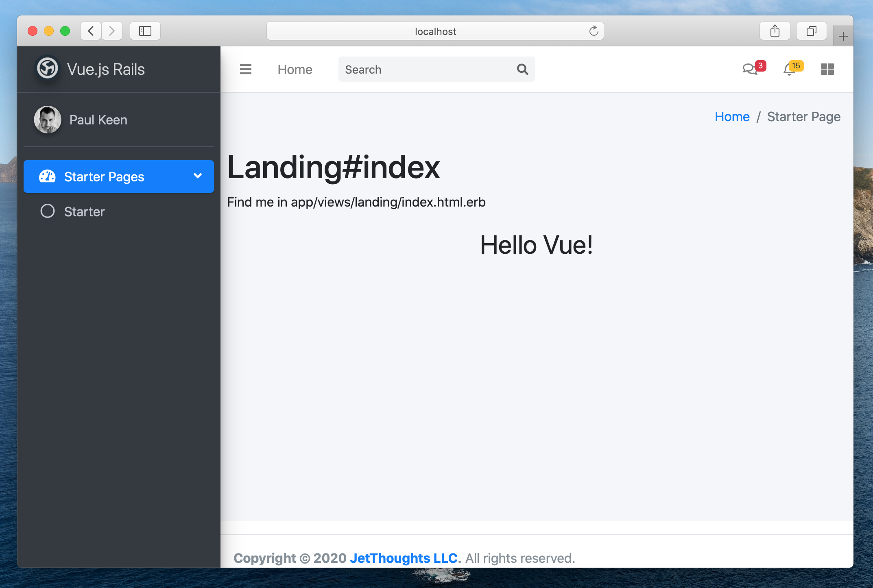Click the Safari forward arrow

point(112,31)
